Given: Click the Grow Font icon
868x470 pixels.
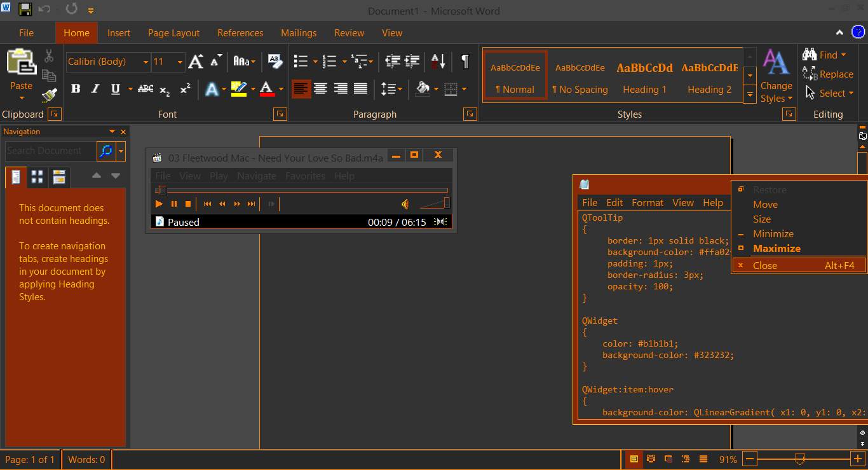Looking at the screenshot, I should tap(196, 62).
